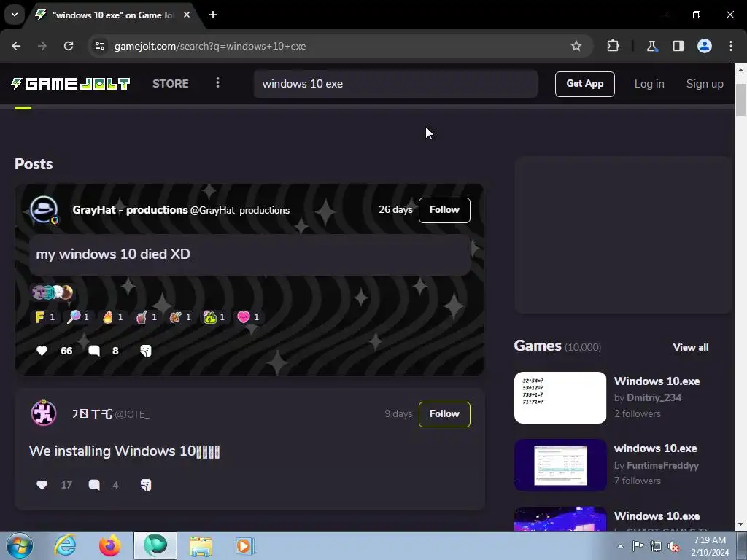Open the Windows Start menu
The image size is (747, 560).
tap(19, 545)
